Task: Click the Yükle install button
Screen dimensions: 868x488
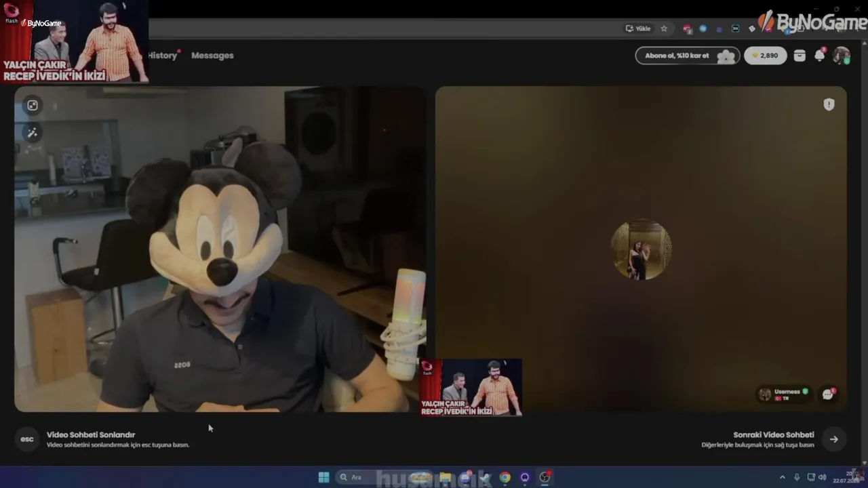Action: pos(638,28)
